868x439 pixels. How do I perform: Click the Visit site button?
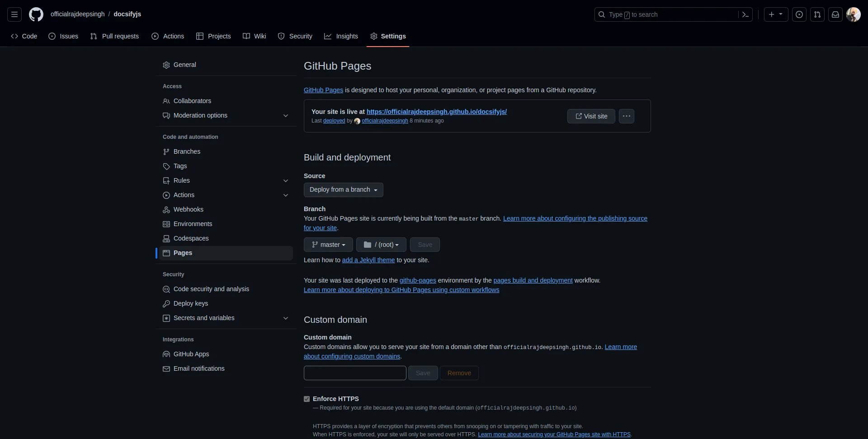[x=591, y=116]
